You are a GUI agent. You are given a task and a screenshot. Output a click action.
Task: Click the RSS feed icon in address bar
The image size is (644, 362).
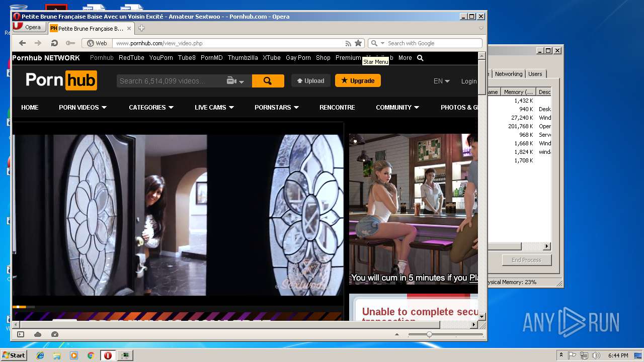click(x=348, y=43)
